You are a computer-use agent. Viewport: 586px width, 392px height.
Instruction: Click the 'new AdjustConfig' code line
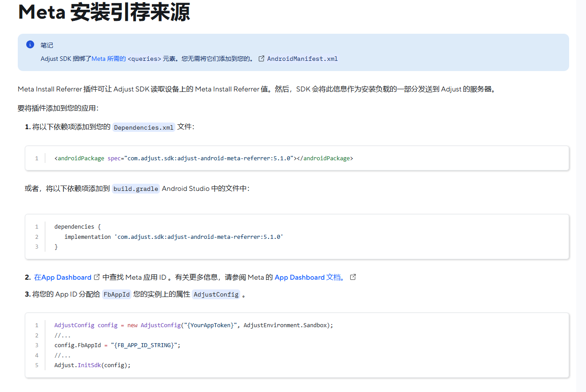tap(194, 325)
